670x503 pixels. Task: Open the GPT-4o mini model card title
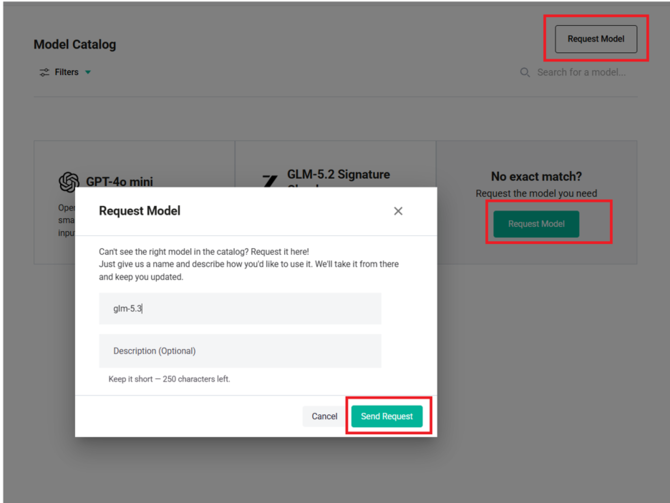120,182
